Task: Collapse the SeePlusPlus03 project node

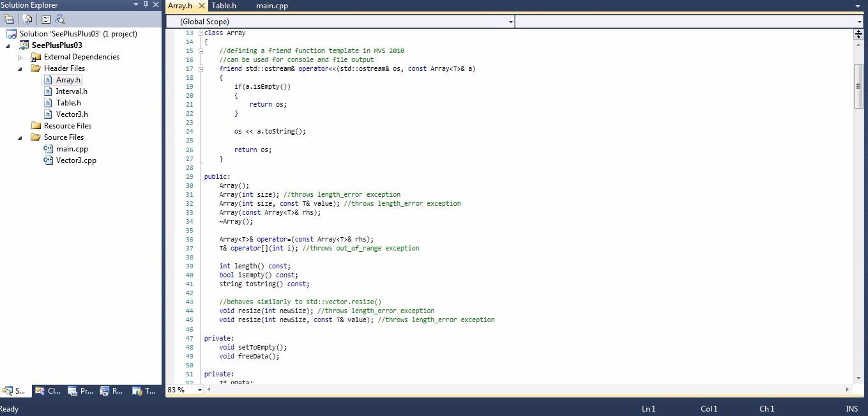Action: click(8, 46)
